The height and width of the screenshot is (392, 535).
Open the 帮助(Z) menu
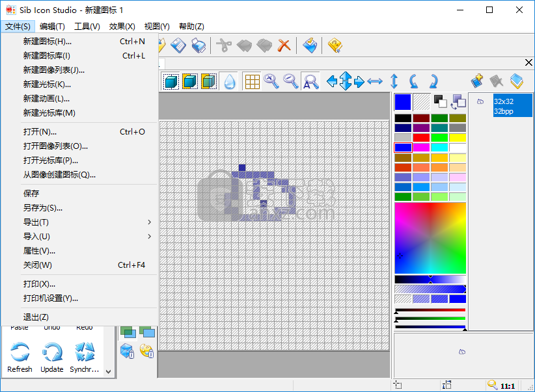coord(192,27)
